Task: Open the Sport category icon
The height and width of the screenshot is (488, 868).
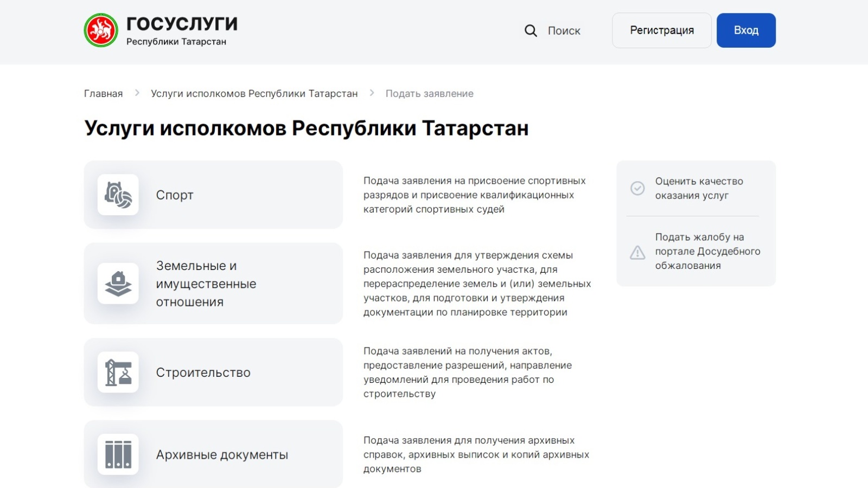Action: point(118,195)
